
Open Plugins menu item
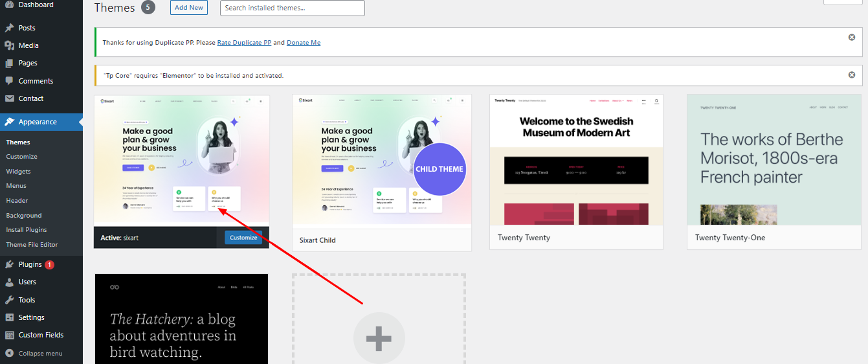click(30, 264)
